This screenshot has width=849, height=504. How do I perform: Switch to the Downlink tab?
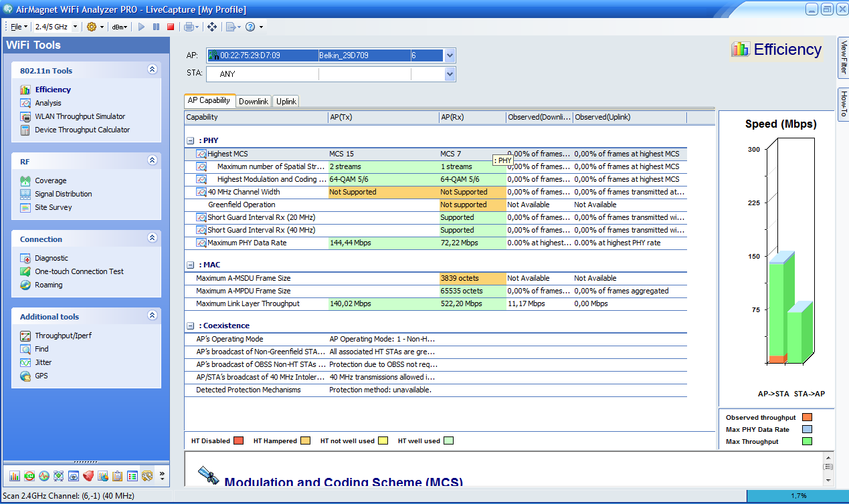coord(254,101)
